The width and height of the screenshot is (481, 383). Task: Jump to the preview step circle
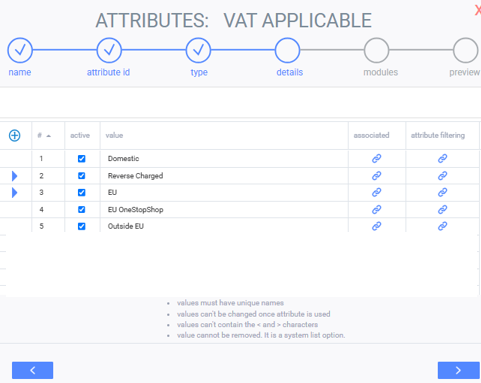tap(466, 50)
